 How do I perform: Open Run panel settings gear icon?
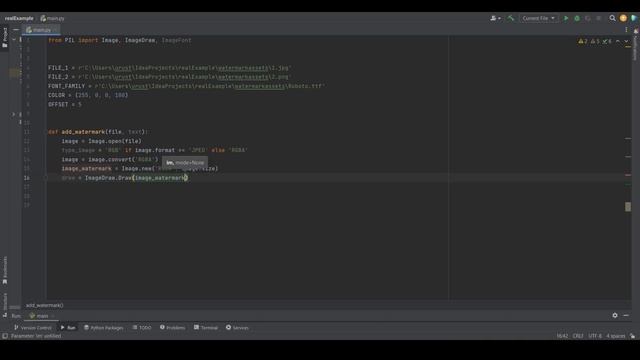pyautogui.click(x=615, y=316)
